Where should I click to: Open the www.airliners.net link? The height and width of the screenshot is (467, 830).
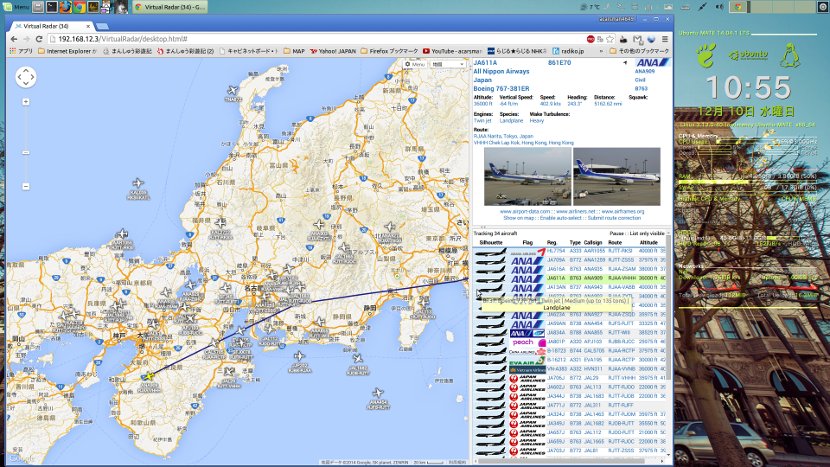tap(575, 211)
